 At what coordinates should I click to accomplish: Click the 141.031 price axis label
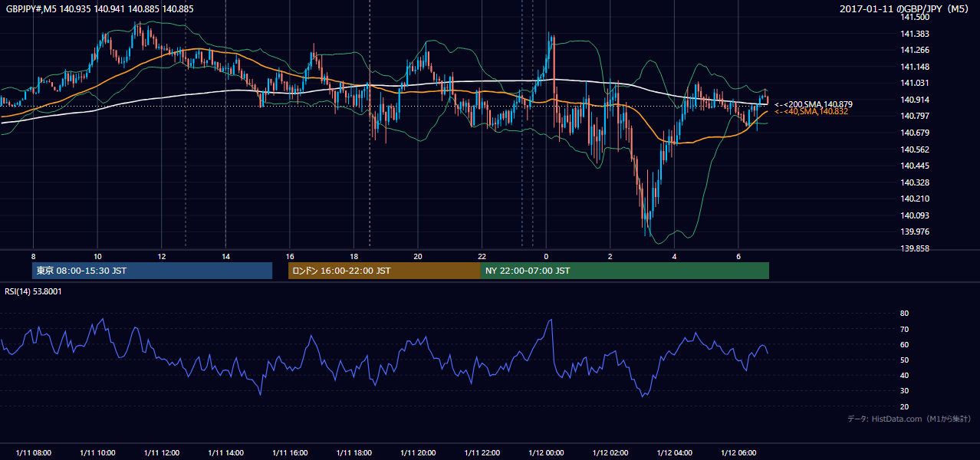coord(914,83)
